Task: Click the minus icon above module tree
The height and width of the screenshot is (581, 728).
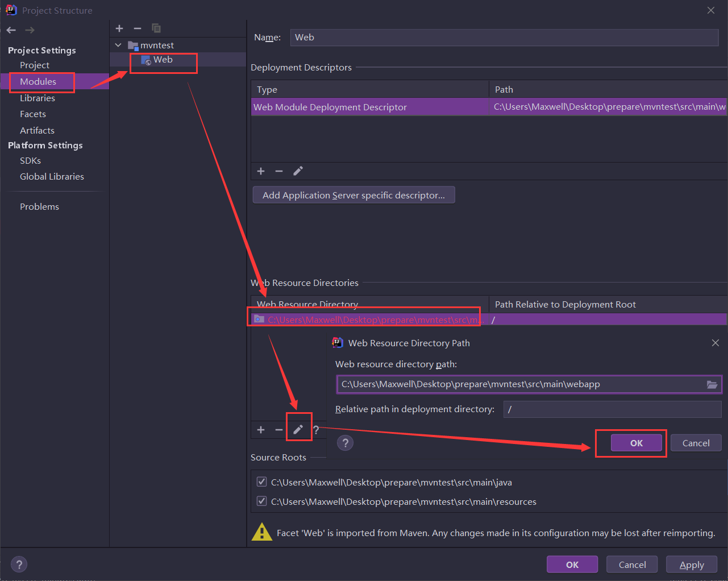Action: (138, 28)
